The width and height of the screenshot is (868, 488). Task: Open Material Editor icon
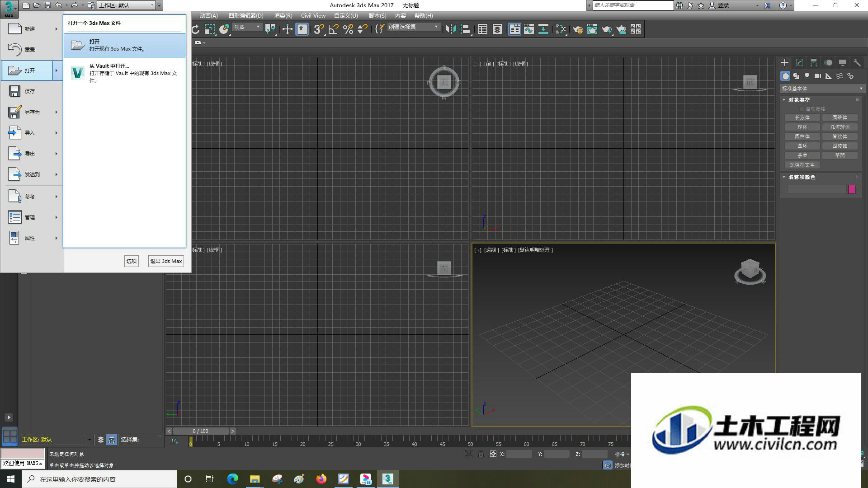pos(561,29)
